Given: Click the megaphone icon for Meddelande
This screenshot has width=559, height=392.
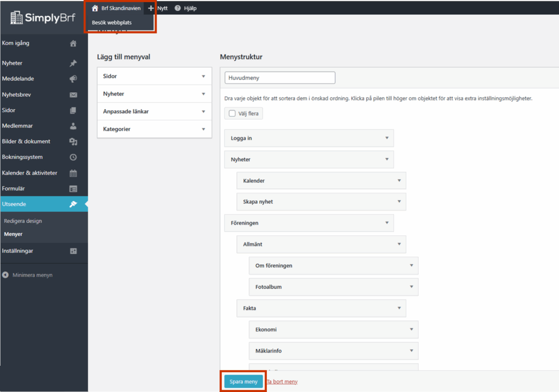Looking at the screenshot, I should coord(73,79).
